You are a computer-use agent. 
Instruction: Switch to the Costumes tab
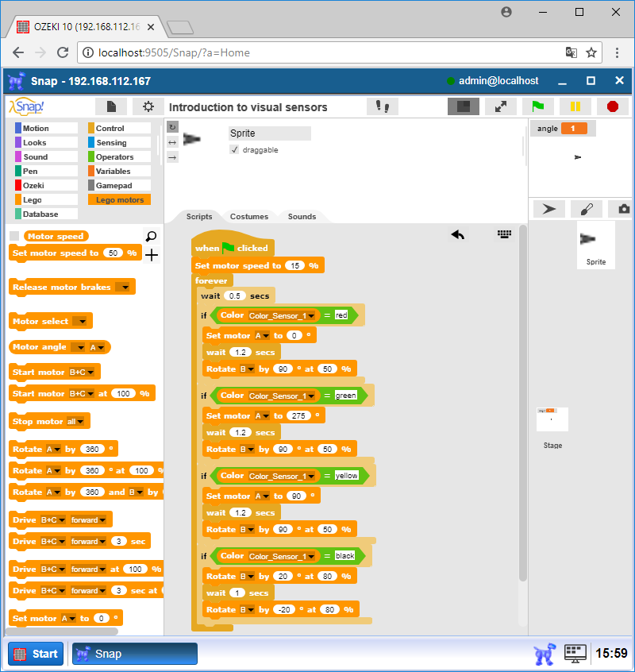point(249,216)
